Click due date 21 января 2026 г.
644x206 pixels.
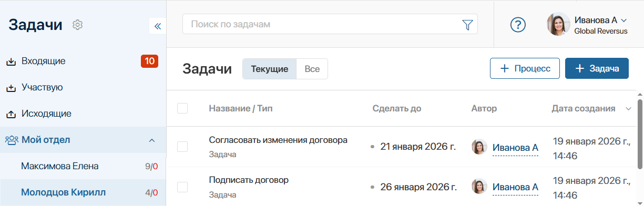click(418, 147)
